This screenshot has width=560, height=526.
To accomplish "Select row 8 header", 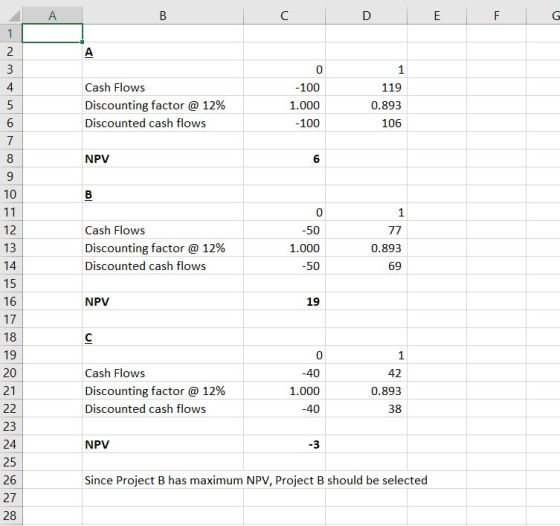I will 11,159.
